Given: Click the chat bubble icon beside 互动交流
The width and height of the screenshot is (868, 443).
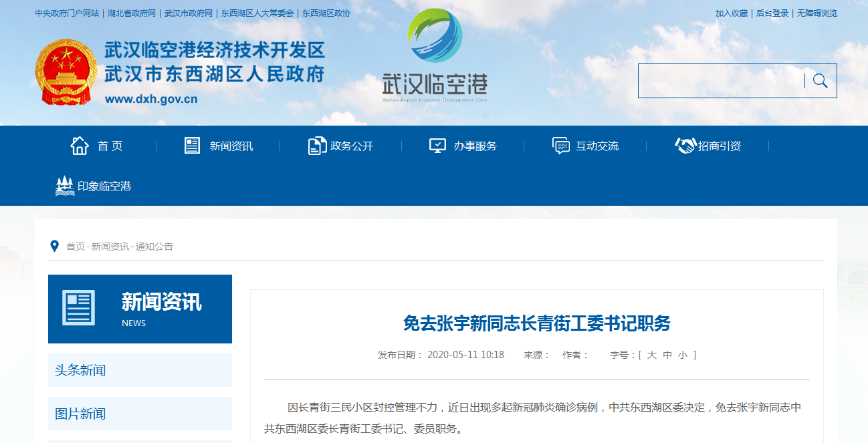Looking at the screenshot, I should coord(561,146).
